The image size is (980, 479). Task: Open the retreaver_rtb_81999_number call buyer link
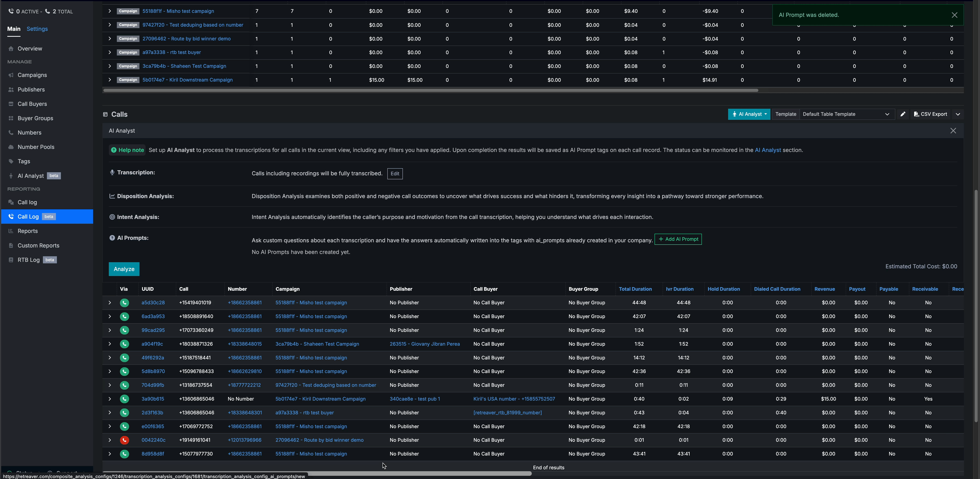(507, 413)
